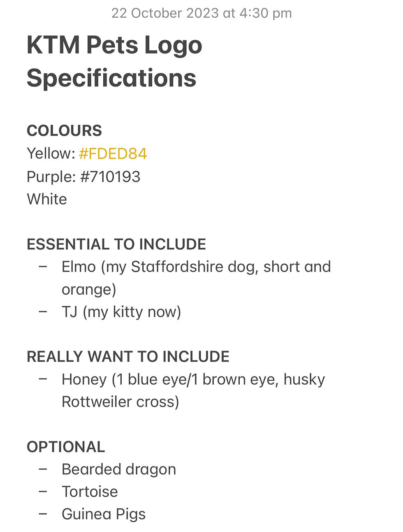
Task: Click the Tortoise list item
Action: 90,492
